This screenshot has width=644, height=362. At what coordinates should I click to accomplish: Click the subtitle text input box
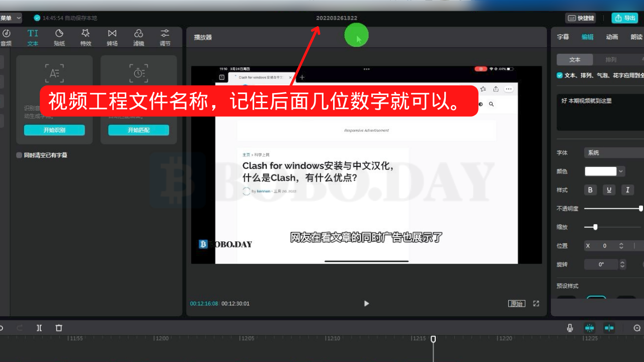[600, 112]
